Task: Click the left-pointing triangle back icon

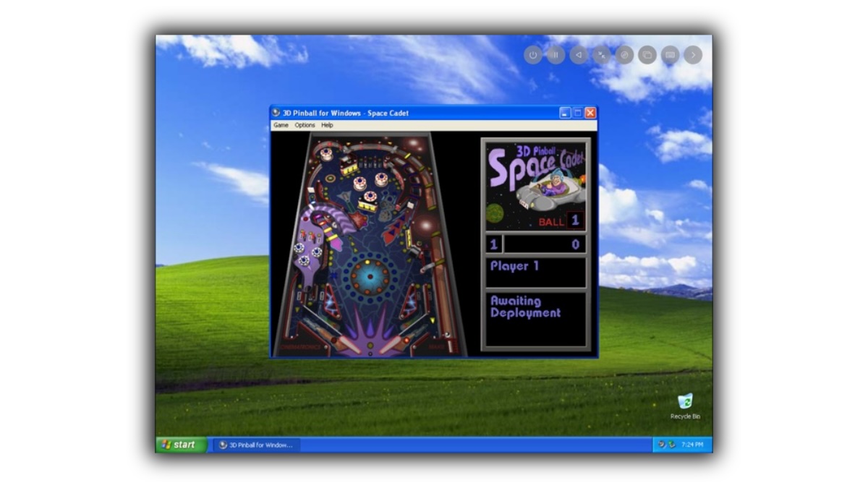Action: pos(579,55)
